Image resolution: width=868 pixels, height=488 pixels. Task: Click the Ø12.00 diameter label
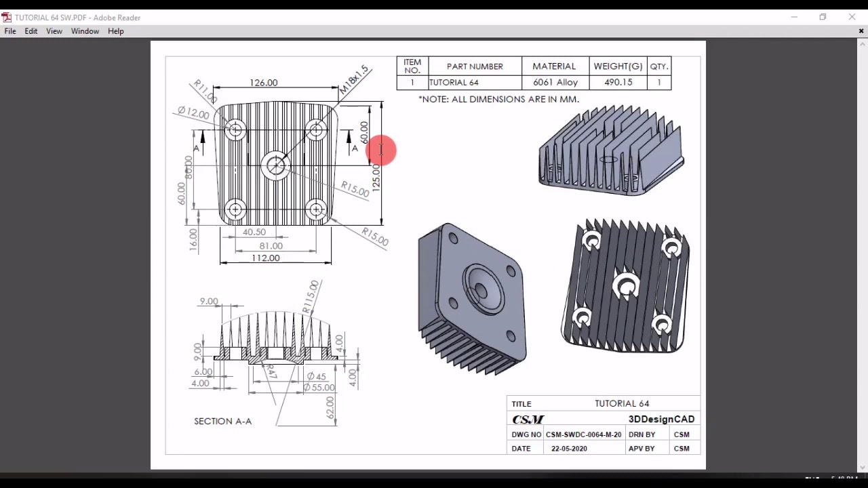pyautogui.click(x=194, y=113)
